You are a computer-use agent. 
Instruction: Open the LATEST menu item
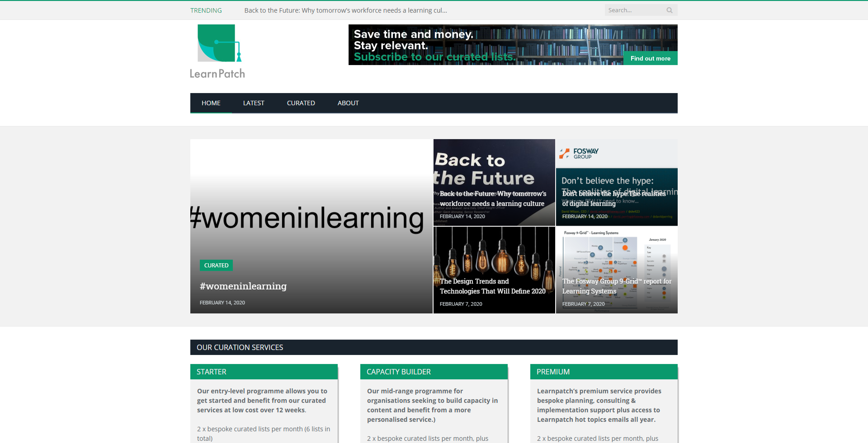(x=254, y=103)
